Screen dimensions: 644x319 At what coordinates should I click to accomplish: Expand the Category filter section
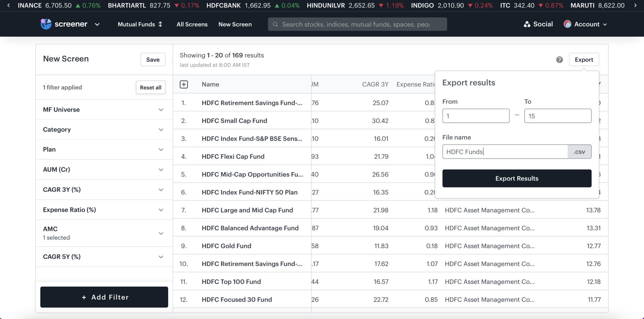tap(161, 129)
